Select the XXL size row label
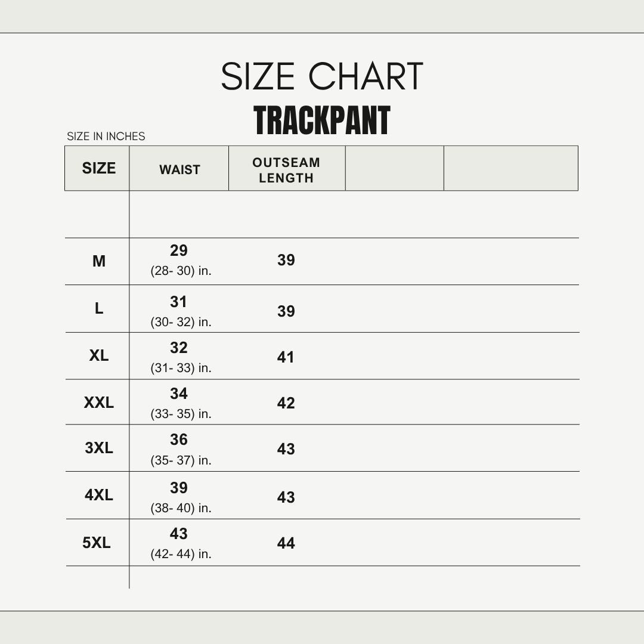 tap(99, 402)
